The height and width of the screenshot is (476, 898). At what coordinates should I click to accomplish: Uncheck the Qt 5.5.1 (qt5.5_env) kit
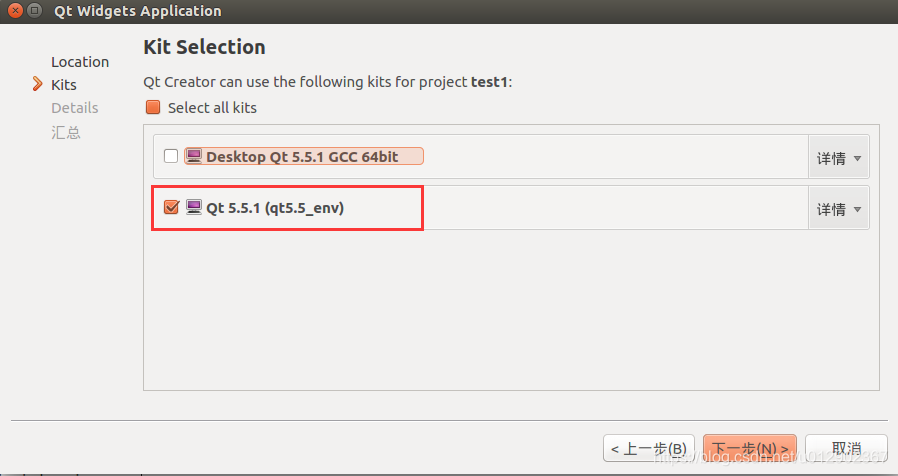click(171, 208)
